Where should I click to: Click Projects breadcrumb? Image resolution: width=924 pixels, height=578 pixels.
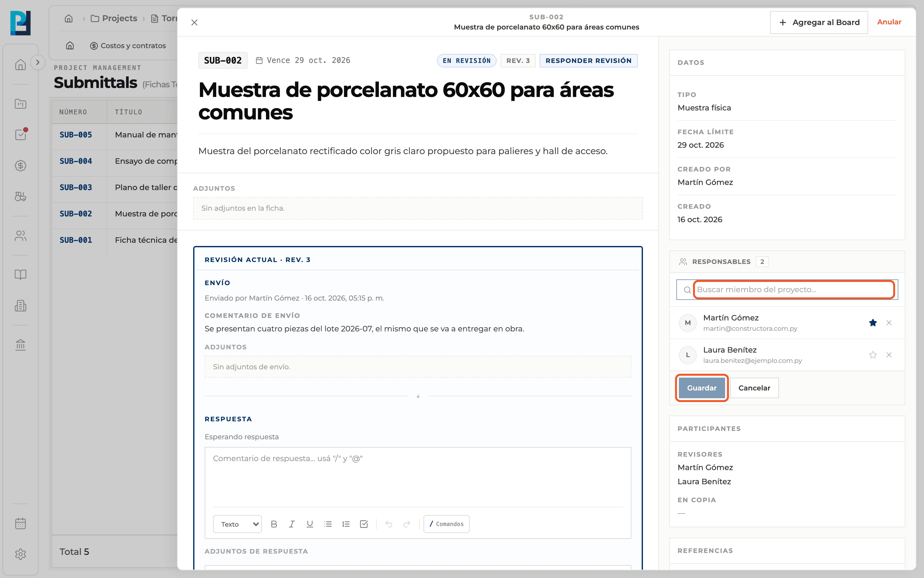(x=114, y=18)
